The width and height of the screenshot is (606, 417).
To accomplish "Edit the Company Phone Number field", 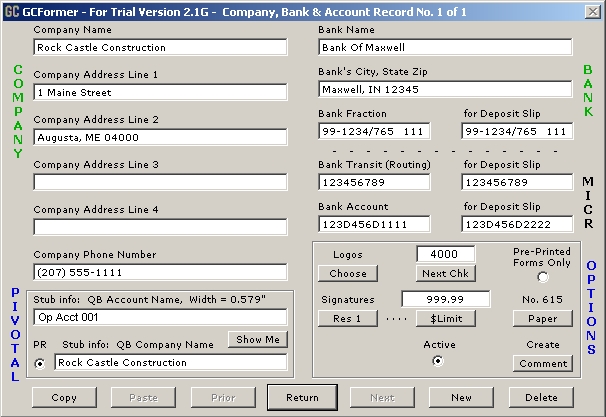I will pos(160,272).
